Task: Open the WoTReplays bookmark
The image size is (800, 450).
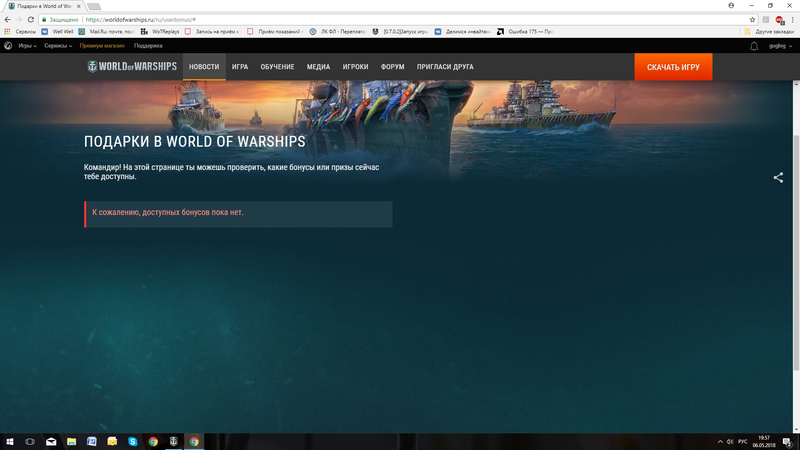Action: click(160, 32)
